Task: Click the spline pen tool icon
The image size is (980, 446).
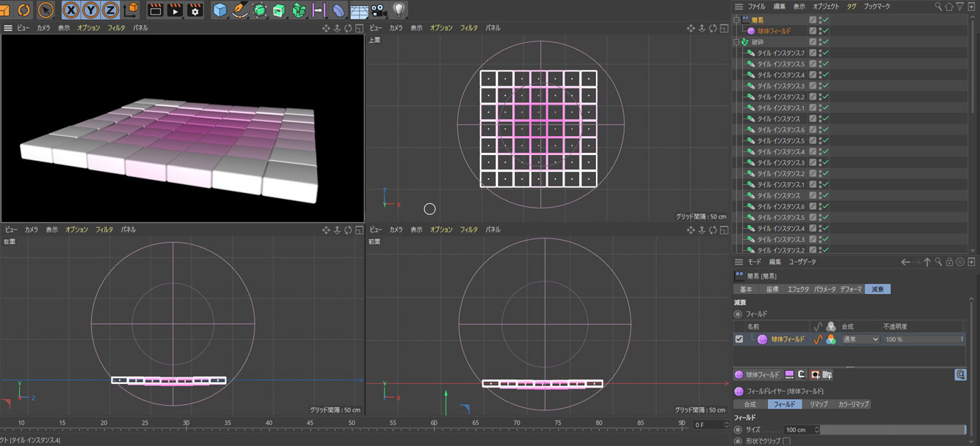Action: point(239,10)
